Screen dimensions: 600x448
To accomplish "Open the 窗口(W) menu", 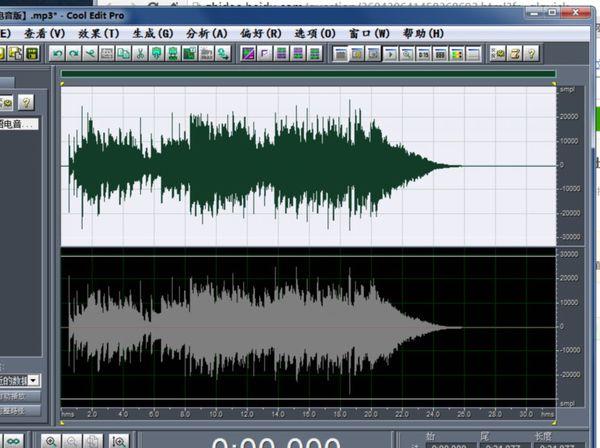I will pos(369,34).
